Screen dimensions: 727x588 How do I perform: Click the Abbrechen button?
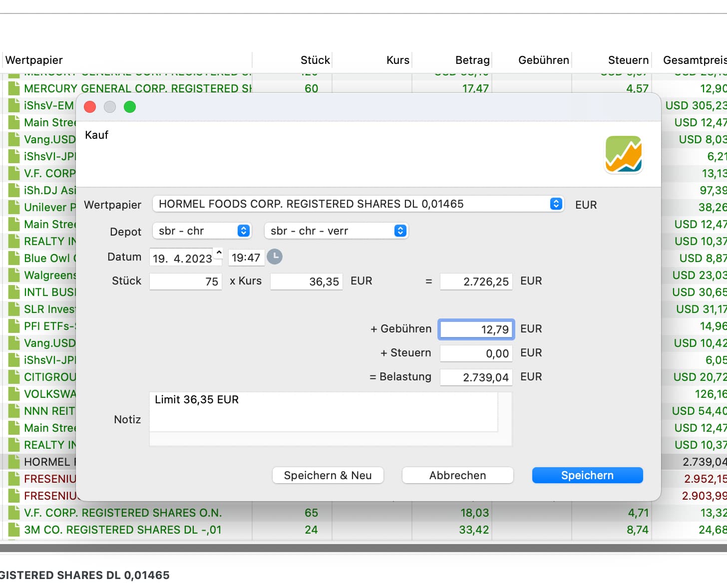coord(458,475)
